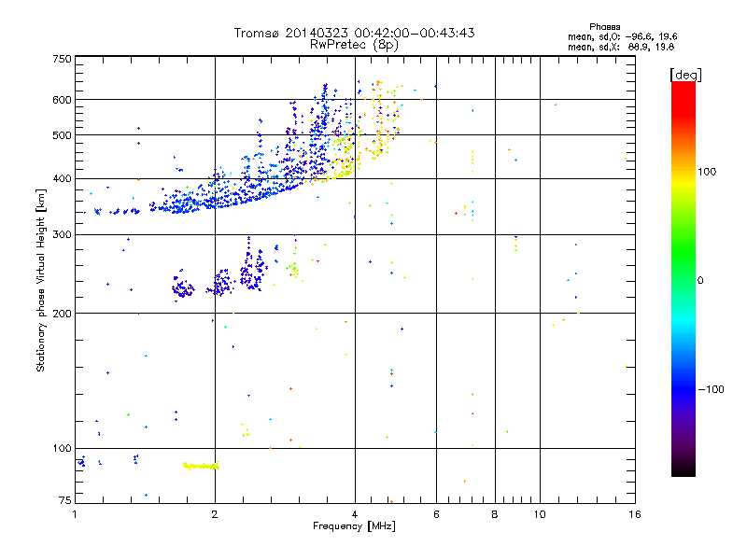The width and height of the screenshot is (747, 560).
Task: Click the y-axis tick label '400'
Action: pyautogui.click(x=62, y=178)
